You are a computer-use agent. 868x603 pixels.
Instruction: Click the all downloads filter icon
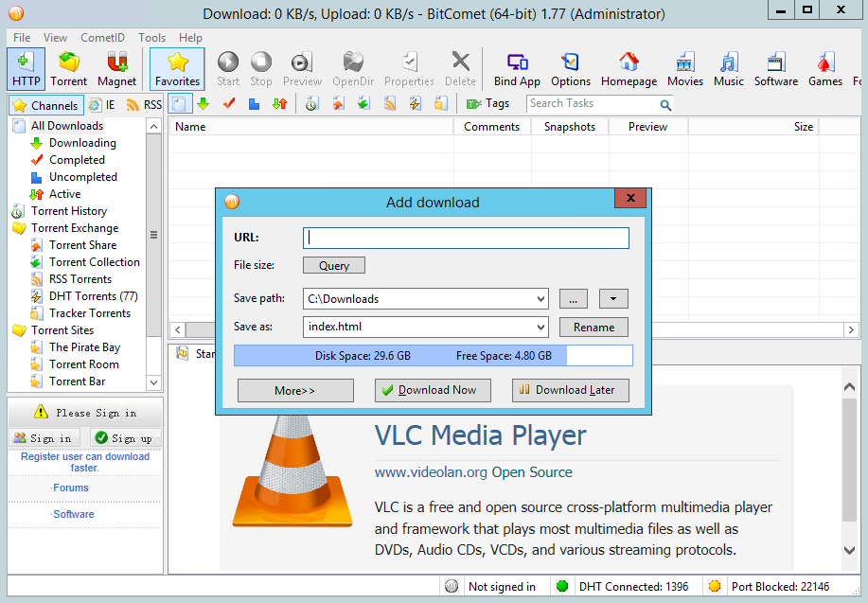pos(179,103)
